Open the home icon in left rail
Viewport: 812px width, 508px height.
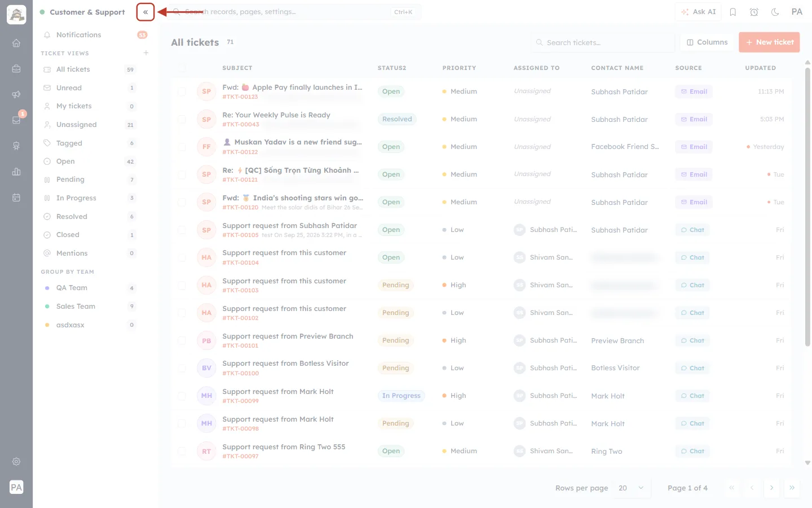16,43
